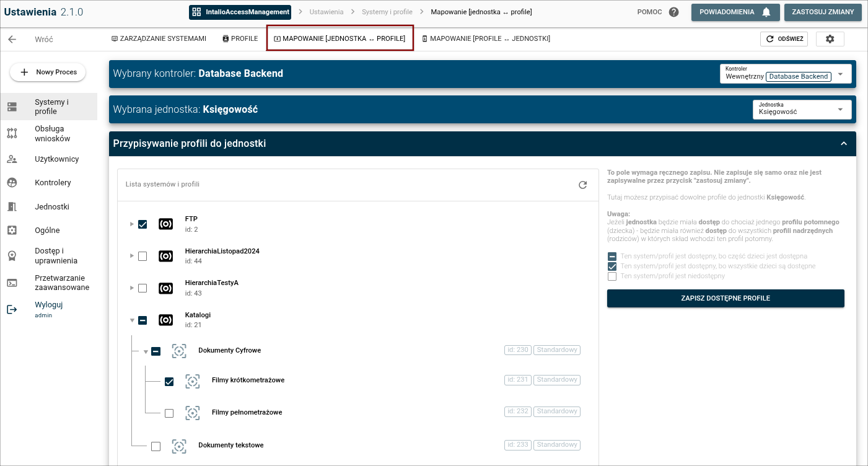The image size is (868, 466).
Task: Check the HierarchiaTestyA checkbox
Action: (142, 288)
